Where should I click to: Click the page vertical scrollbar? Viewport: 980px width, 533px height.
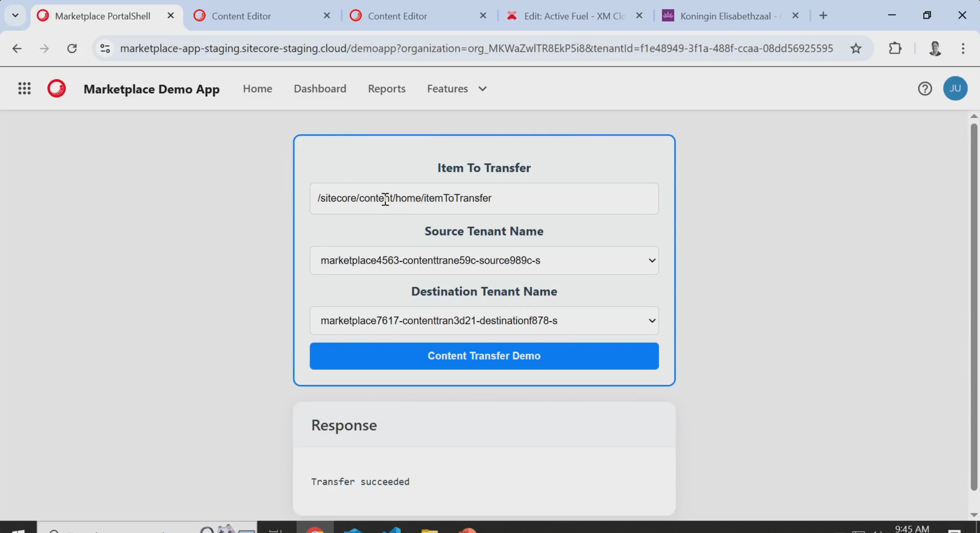(x=974, y=307)
